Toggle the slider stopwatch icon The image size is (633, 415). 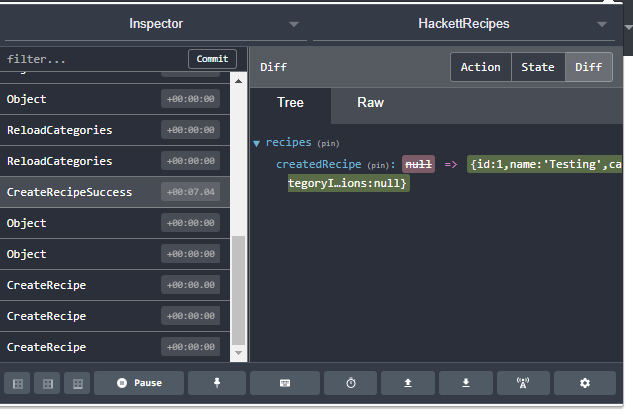[x=351, y=383]
